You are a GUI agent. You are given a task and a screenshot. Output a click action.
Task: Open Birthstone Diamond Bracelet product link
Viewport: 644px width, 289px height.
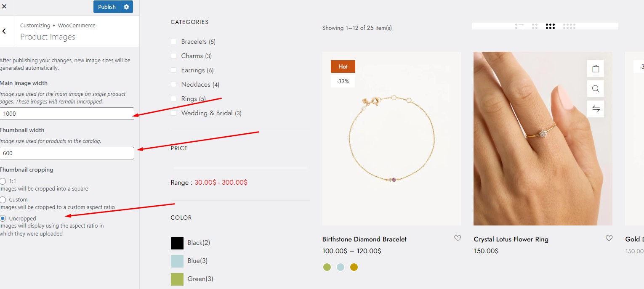click(364, 239)
